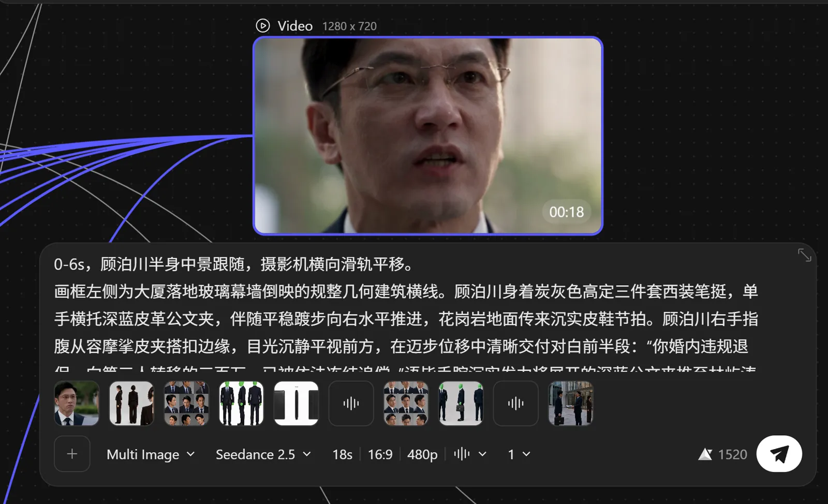This screenshot has height=504, width=828.
Task: Select the man's face close-up reference thumbnail
Action: (77, 404)
